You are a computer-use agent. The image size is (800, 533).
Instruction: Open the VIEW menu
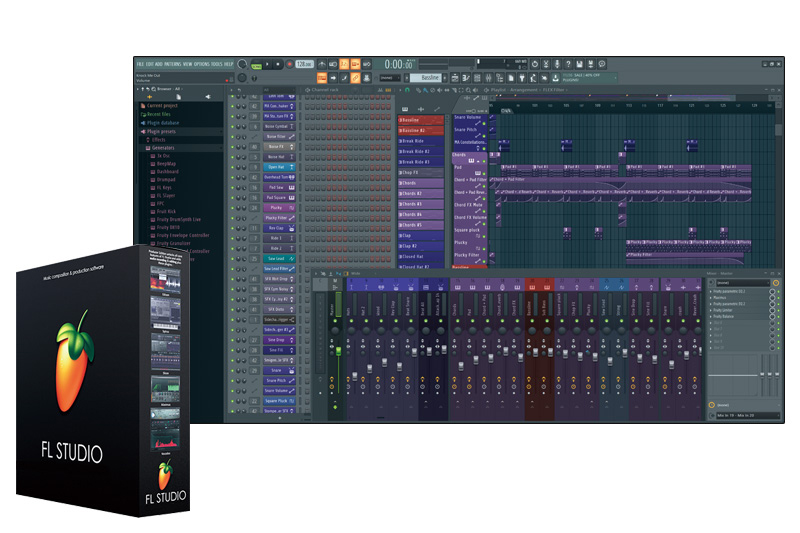(188, 64)
